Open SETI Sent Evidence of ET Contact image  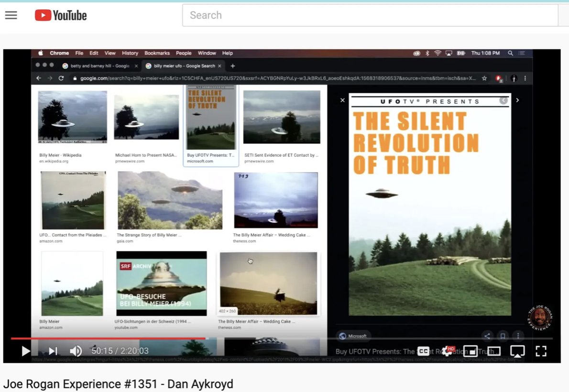[x=282, y=117]
